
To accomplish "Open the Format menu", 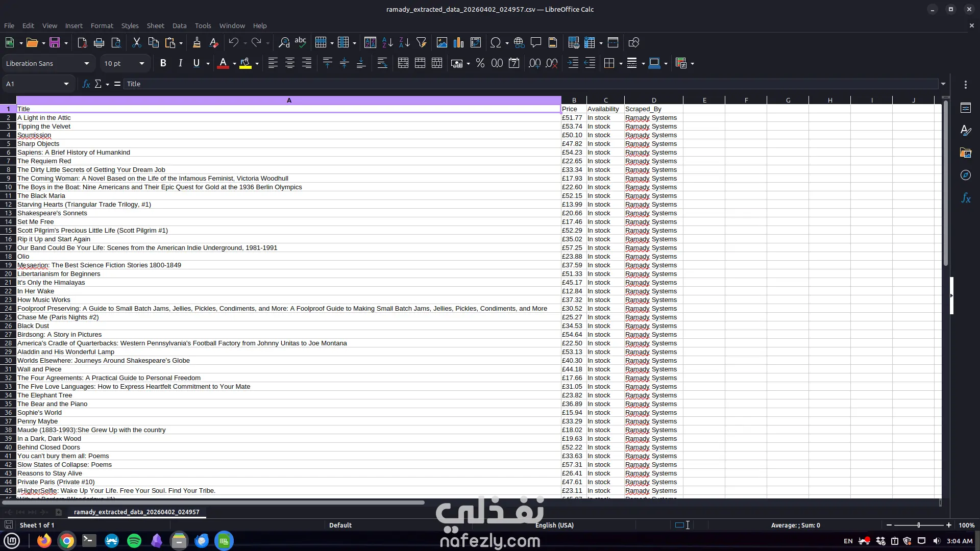I will (x=102, y=26).
